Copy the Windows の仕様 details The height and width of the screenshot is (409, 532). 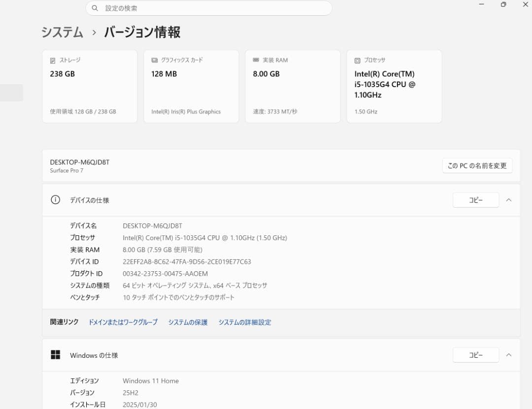(476, 355)
